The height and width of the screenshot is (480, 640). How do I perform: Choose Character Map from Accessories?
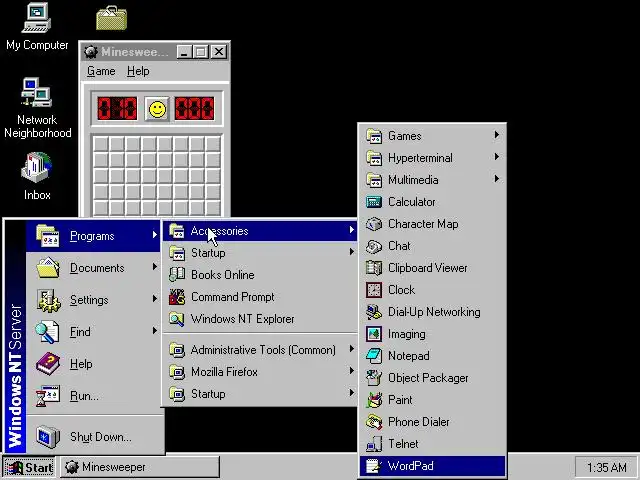point(432,224)
